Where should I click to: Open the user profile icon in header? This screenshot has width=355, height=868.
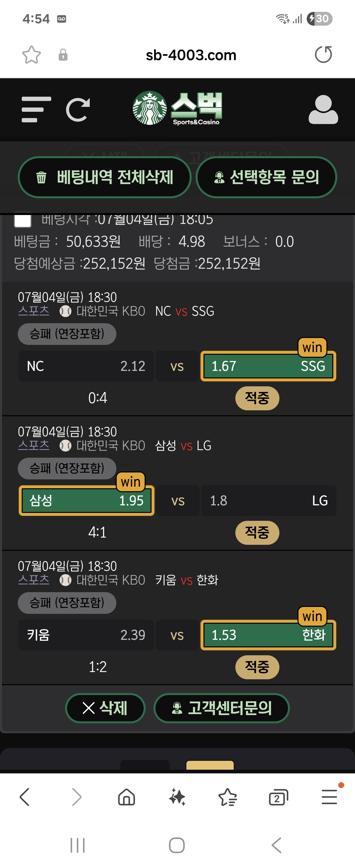323,109
